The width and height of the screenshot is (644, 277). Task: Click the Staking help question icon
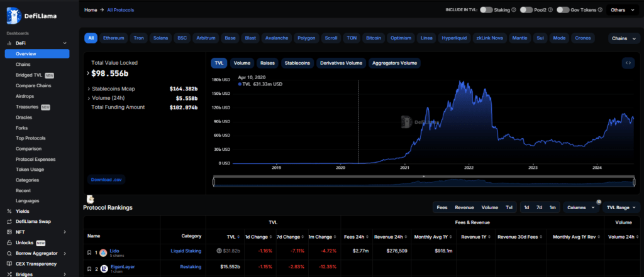[514, 10]
